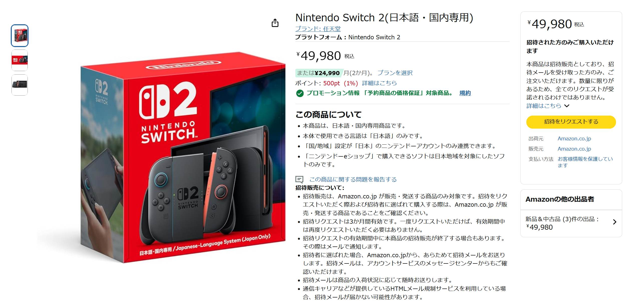Select the second product thumbnail
The image size is (644, 301).
click(x=20, y=60)
